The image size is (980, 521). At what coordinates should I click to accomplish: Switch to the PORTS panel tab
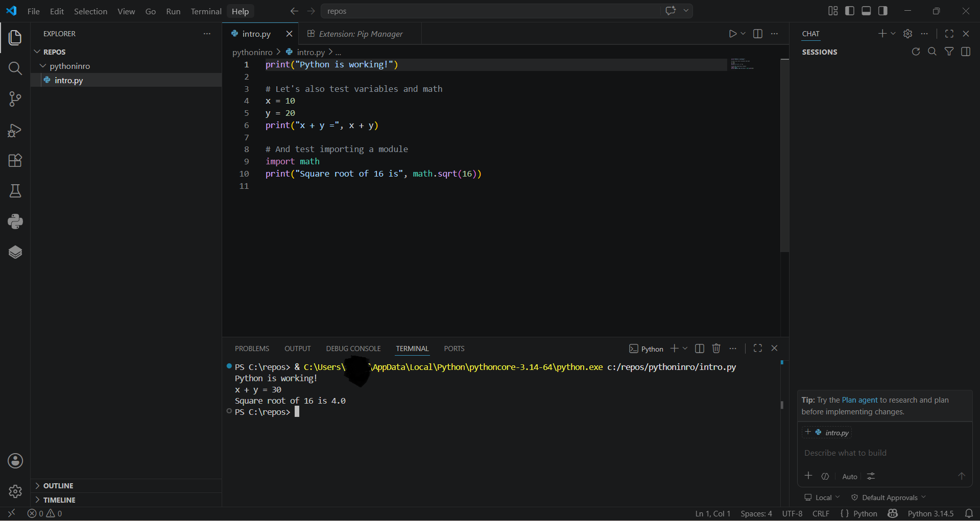pyautogui.click(x=454, y=349)
